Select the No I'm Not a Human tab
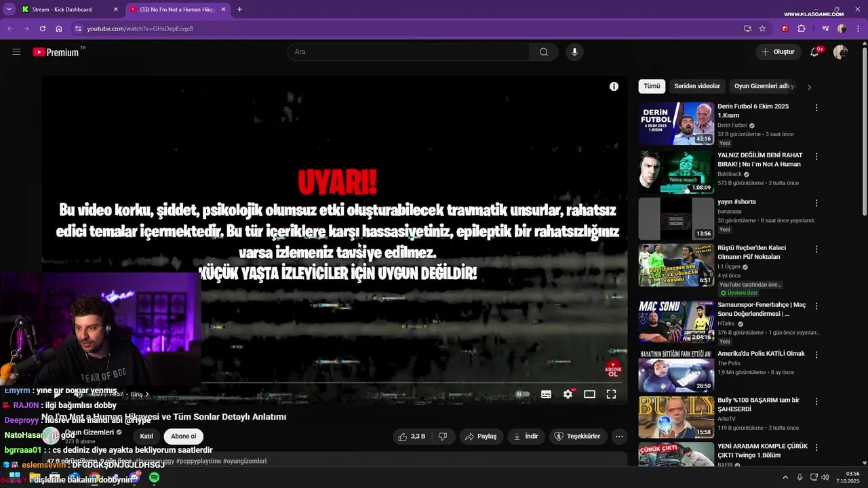This screenshot has height=488, width=868. pyautogui.click(x=178, y=9)
